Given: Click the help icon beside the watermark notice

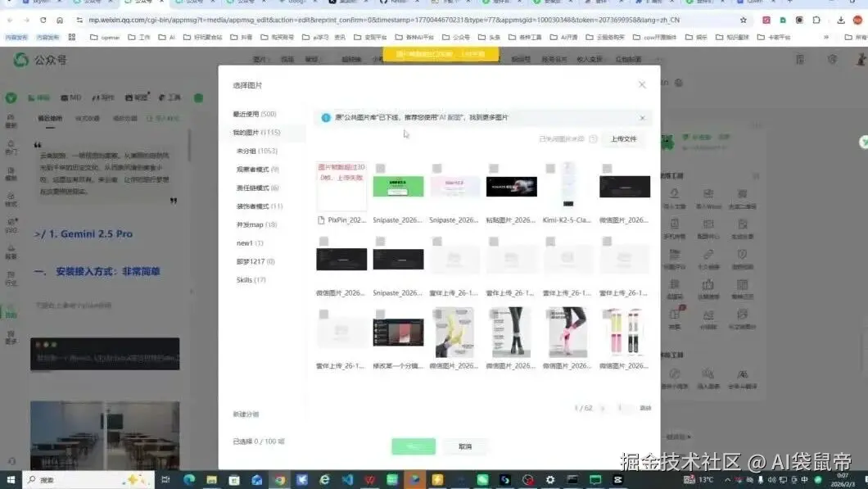Looking at the screenshot, I should (593, 139).
